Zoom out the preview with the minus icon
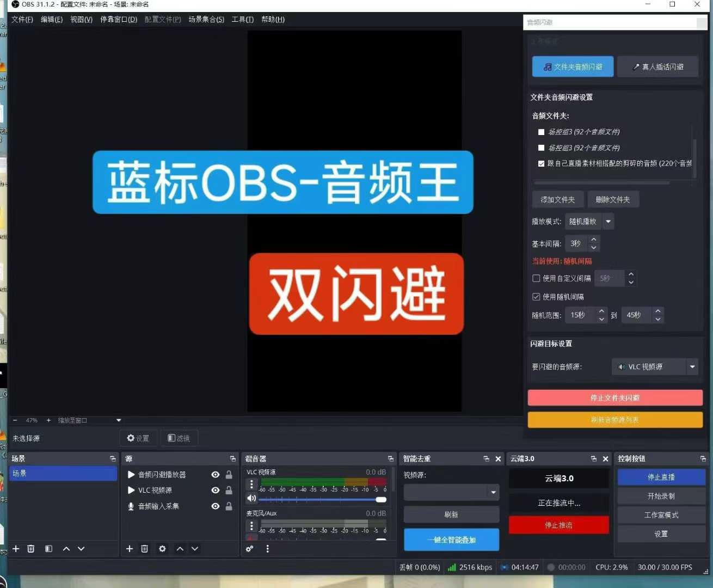 tap(15, 420)
